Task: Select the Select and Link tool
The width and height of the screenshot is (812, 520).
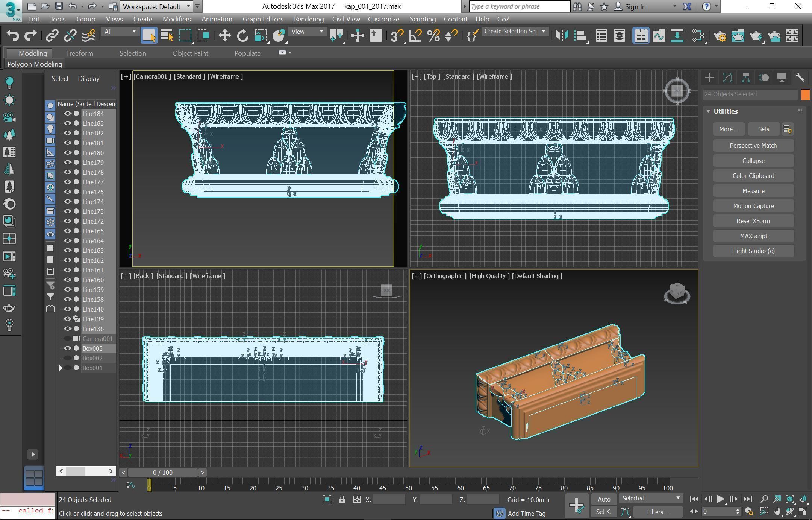Action: (52, 36)
